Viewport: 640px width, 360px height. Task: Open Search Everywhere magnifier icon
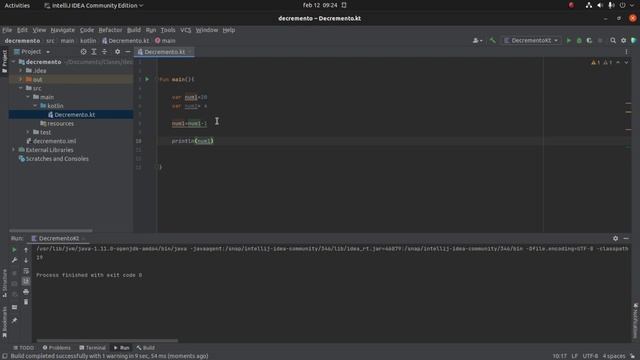(x=613, y=40)
